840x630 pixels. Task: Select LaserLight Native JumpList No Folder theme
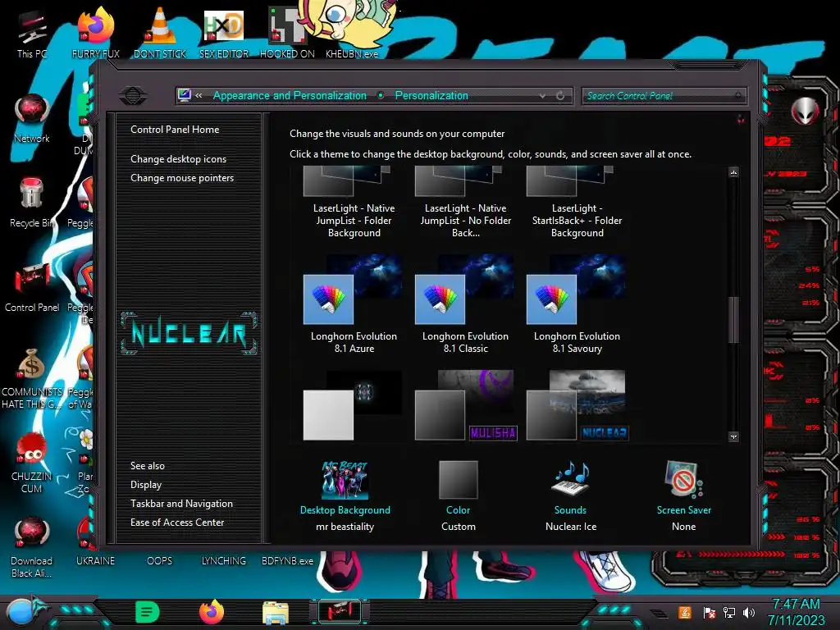[x=465, y=203]
